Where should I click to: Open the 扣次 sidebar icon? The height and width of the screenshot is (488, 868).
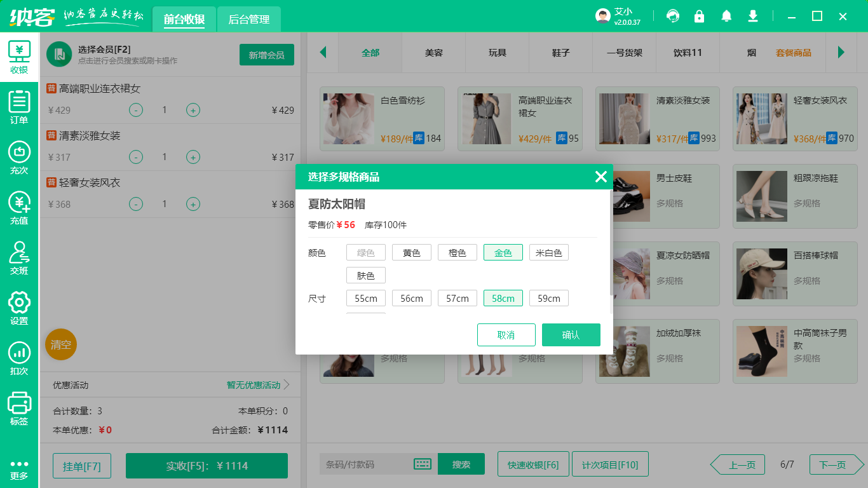click(19, 358)
